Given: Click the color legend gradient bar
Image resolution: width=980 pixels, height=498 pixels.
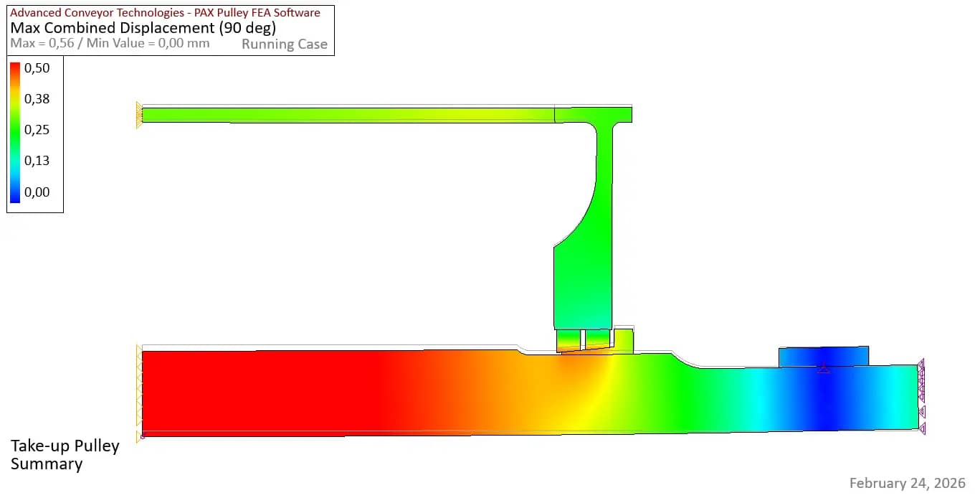Looking at the screenshot, I should pos(15,132).
